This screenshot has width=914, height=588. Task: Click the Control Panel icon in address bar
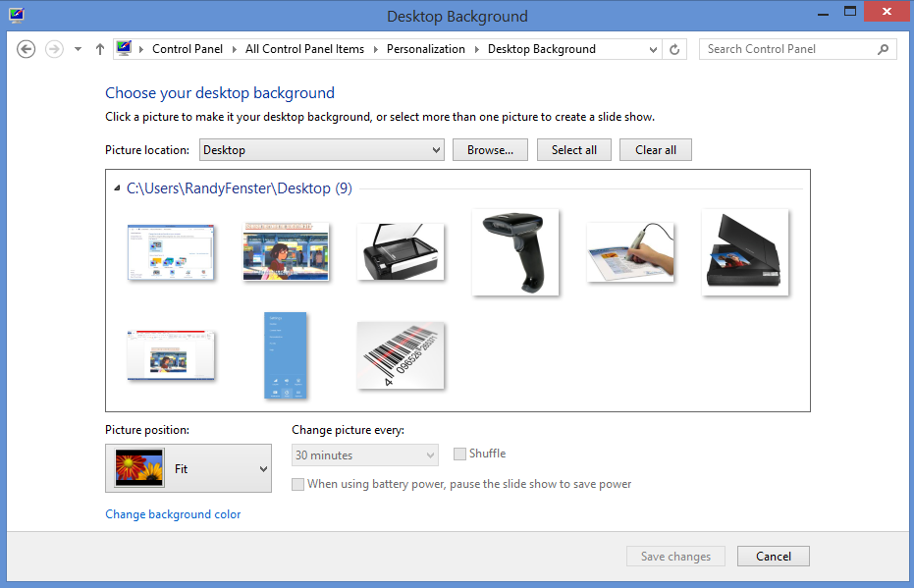click(x=123, y=47)
